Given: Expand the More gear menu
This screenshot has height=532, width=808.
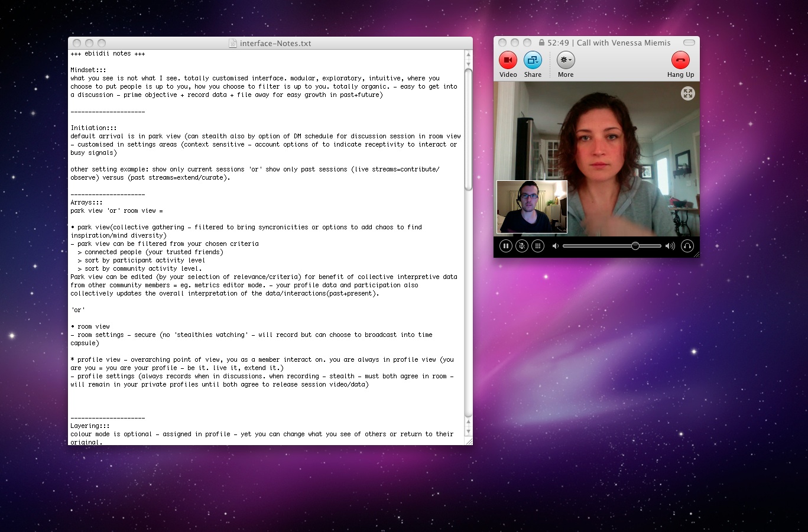Looking at the screenshot, I should [x=566, y=60].
